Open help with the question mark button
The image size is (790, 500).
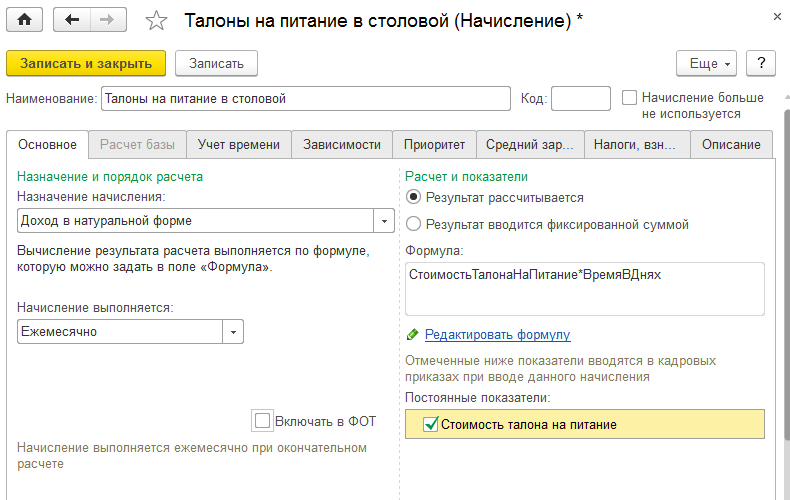point(761,63)
